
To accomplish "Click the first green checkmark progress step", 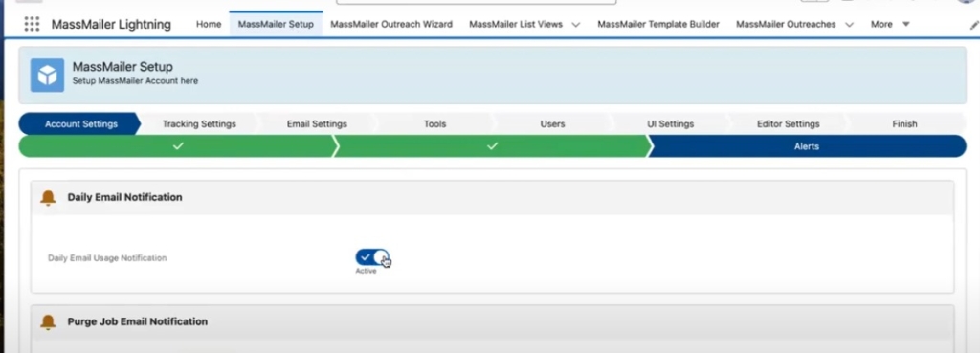I will tap(178, 146).
